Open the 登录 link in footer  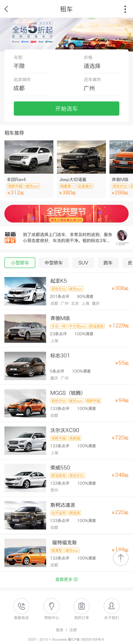coord(60,630)
